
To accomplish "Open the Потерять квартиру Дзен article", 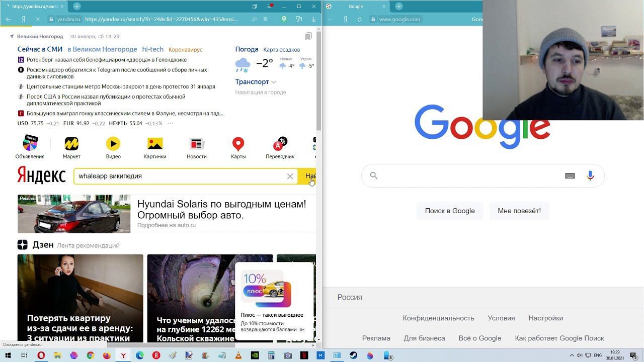I will (80, 299).
